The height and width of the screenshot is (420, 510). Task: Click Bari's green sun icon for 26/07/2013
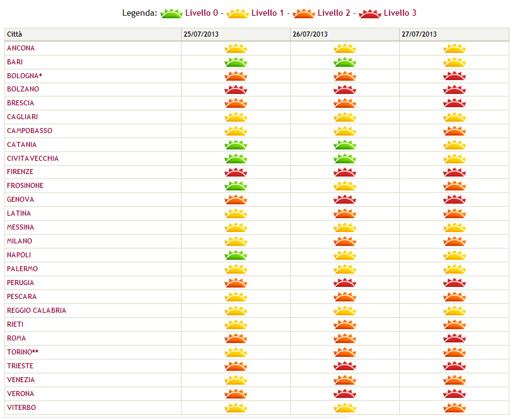click(345, 62)
